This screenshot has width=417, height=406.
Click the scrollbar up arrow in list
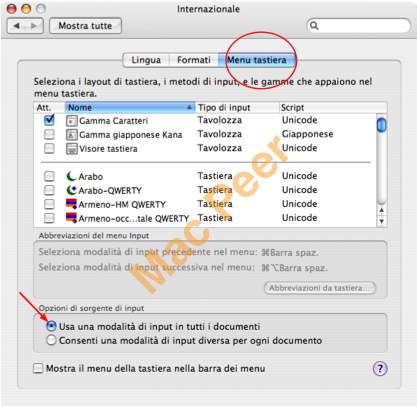point(381,210)
